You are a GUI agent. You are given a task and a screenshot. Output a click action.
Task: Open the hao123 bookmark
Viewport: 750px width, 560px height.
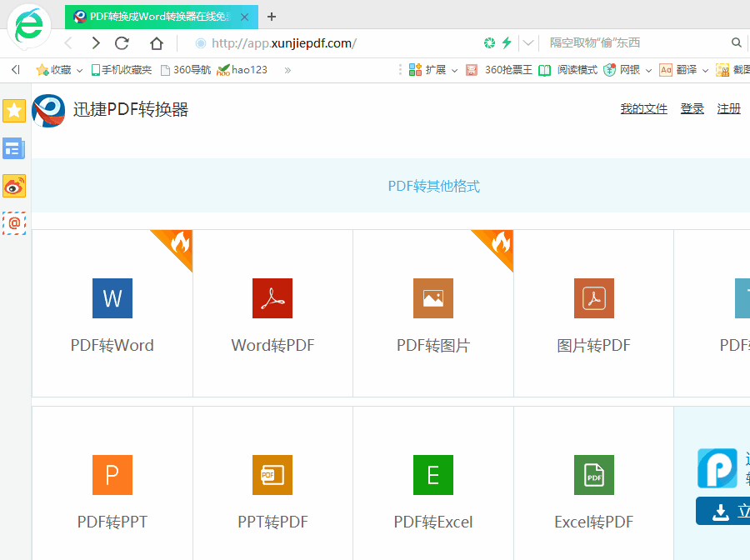(242, 70)
